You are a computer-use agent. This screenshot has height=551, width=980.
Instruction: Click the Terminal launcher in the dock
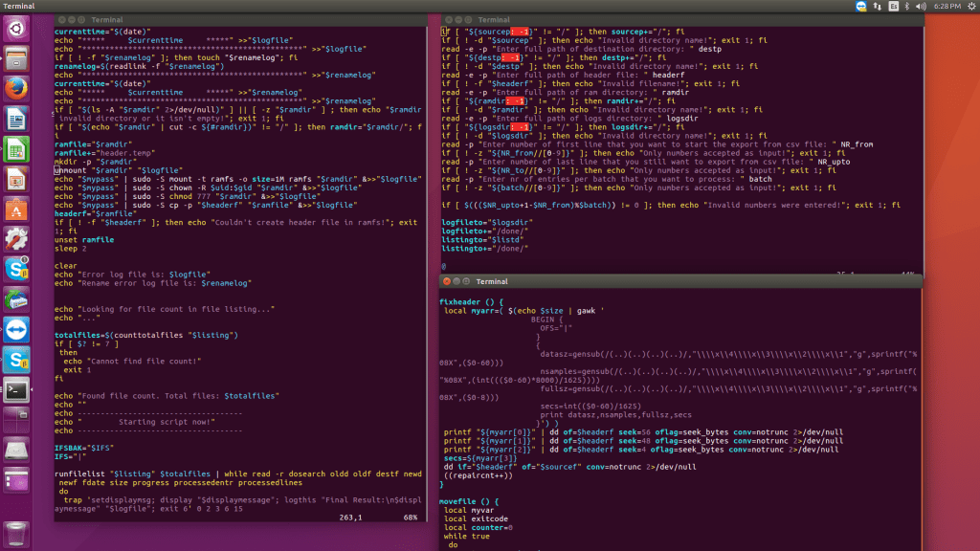click(x=16, y=390)
